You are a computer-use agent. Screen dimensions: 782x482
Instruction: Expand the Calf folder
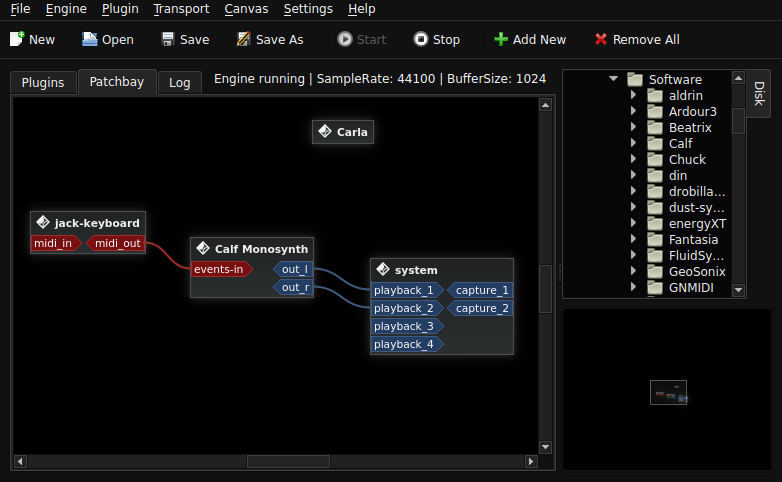(x=633, y=143)
